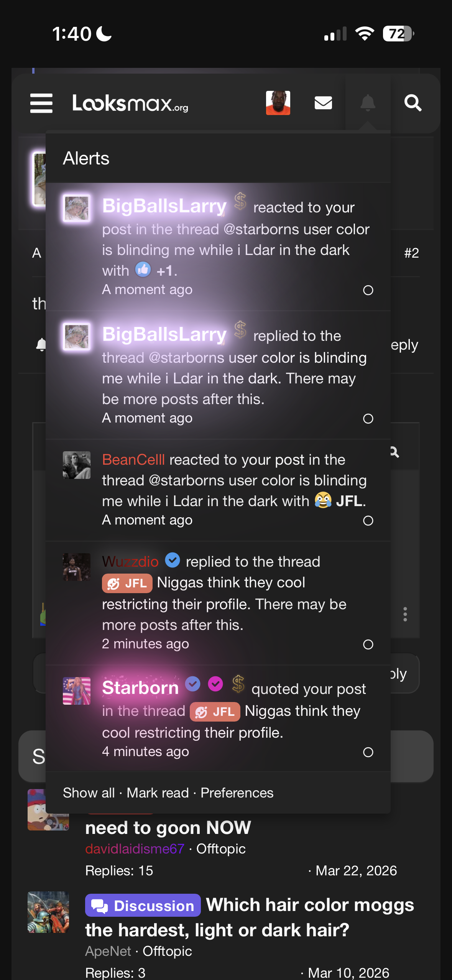Open BeanCelll's profile link
The image size is (452, 980).
point(133,459)
